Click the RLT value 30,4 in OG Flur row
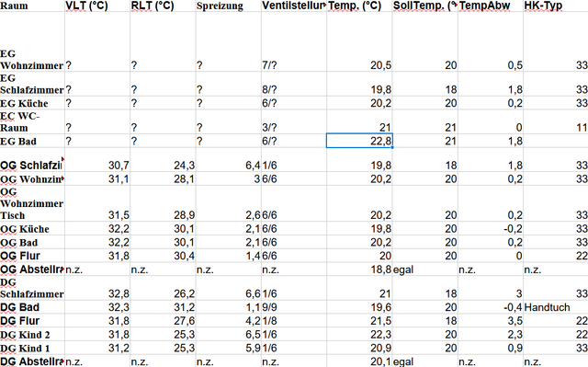 pyautogui.click(x=163, y=256)
